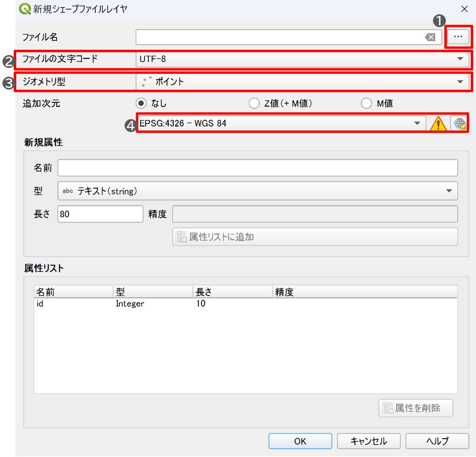Open the テキスト(string) type dropdown
476x457 pixels.
tap(258, 191)
